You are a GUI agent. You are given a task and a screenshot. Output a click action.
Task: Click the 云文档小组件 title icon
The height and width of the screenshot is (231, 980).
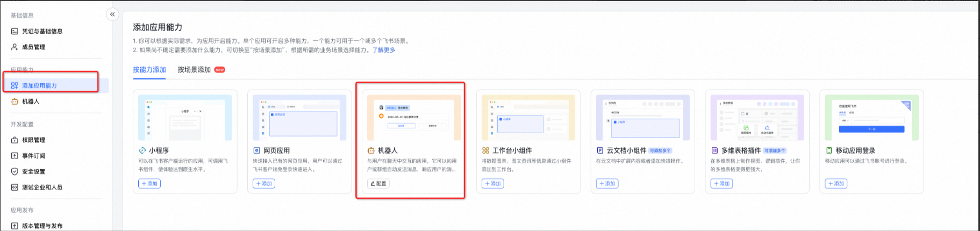pyautogui.click(x=600, y=150)
